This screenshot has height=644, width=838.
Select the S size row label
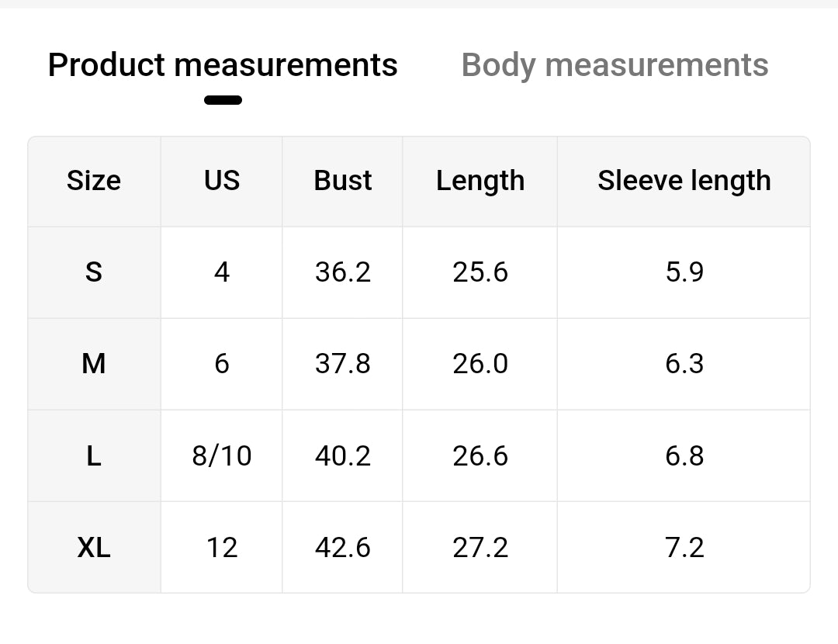94,272
